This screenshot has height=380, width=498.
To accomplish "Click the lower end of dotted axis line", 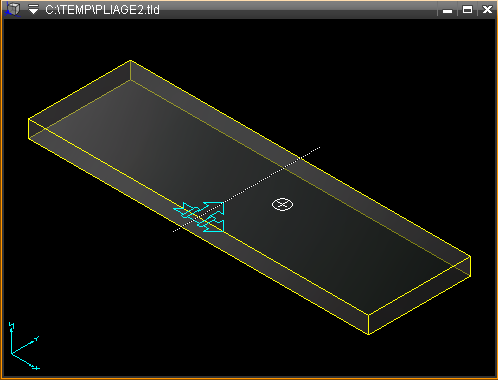I will pos(175,230).
